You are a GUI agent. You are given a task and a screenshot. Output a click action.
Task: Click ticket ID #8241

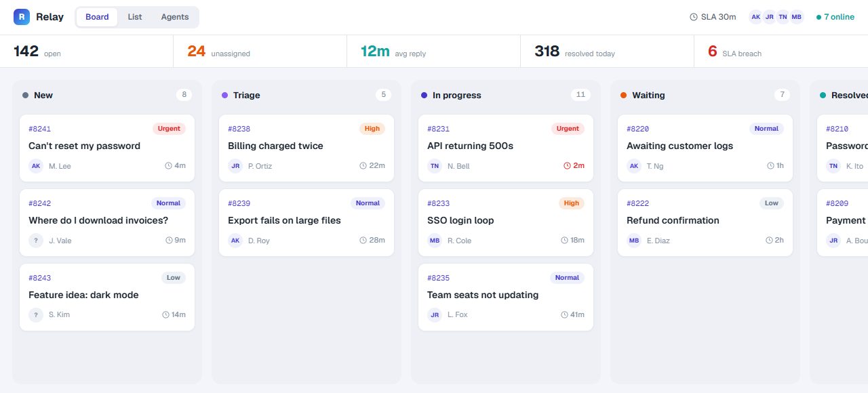[39, 129]
